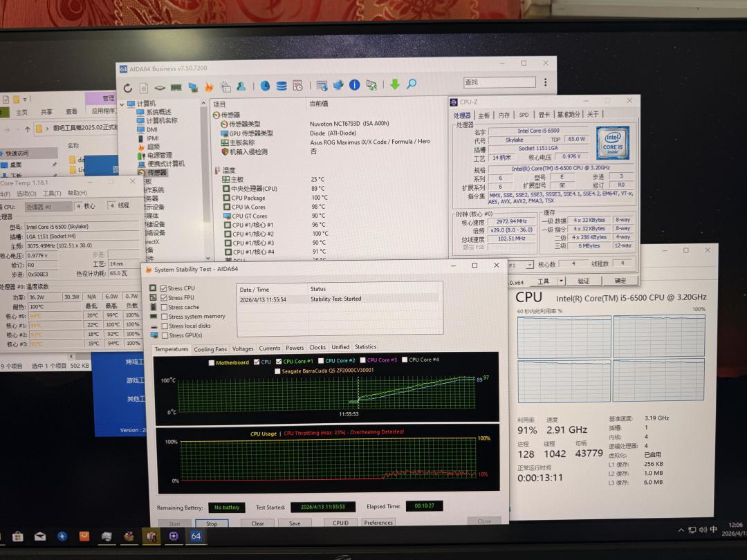Open CPUID from the stability test window
Screen dimensions: 747x560
[340, 523]
